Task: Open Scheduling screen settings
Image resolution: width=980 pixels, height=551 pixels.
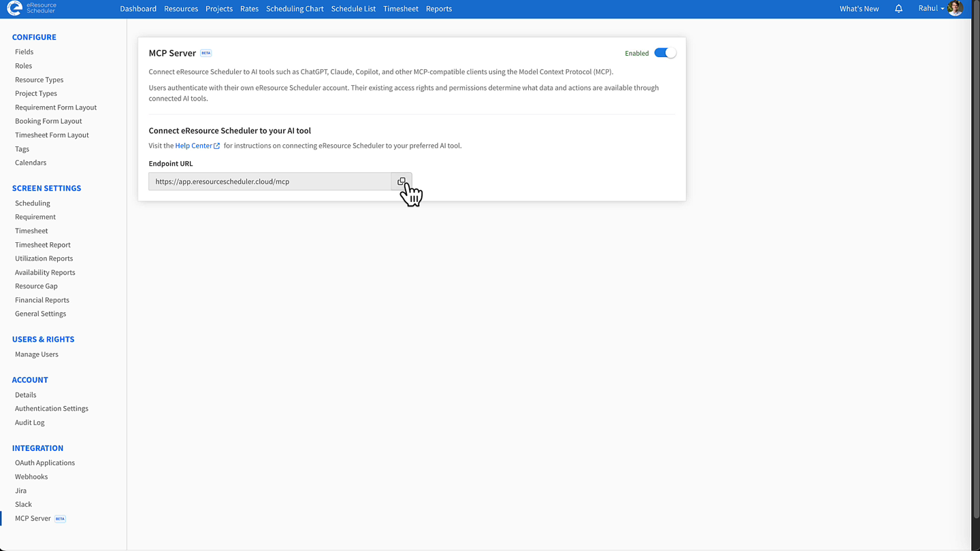Action: [33, 203]
